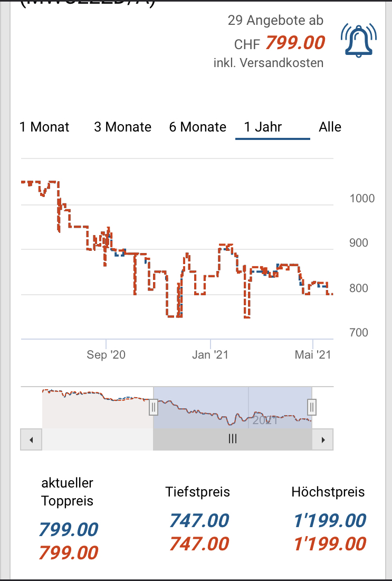The width and height of the screenshot is (392, 581).
Task: Click the Jan '21 axis marker
Action: pyautogui.click(x=210, y=354)
